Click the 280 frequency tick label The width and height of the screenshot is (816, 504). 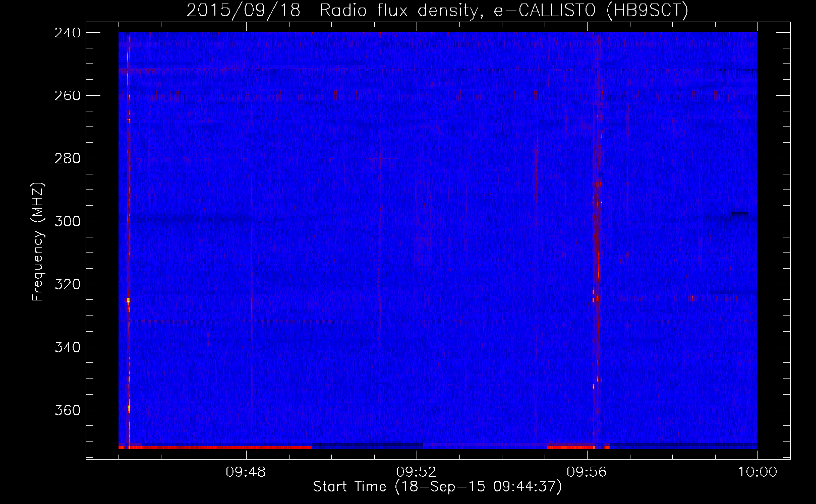coord(68,159)
